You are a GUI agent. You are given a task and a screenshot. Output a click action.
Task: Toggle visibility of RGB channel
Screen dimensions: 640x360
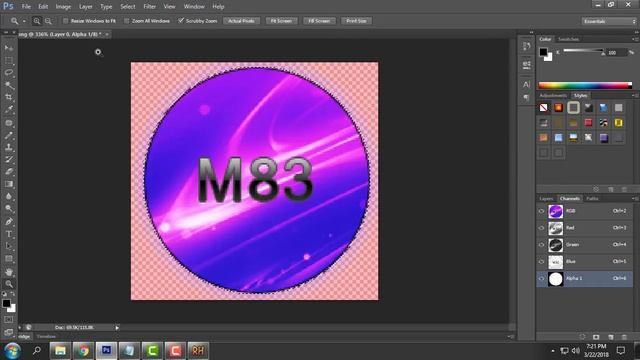click(x=542, y=211)
